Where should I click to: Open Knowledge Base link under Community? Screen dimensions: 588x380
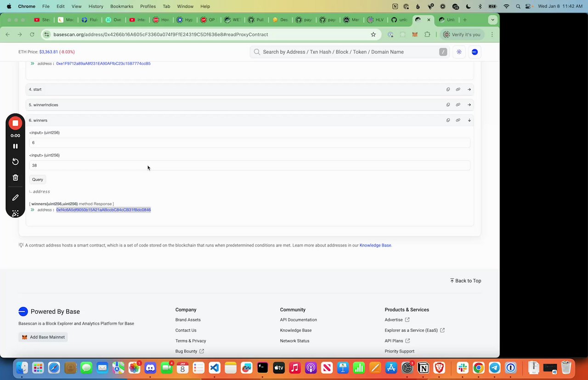click(x=296, y=330)
